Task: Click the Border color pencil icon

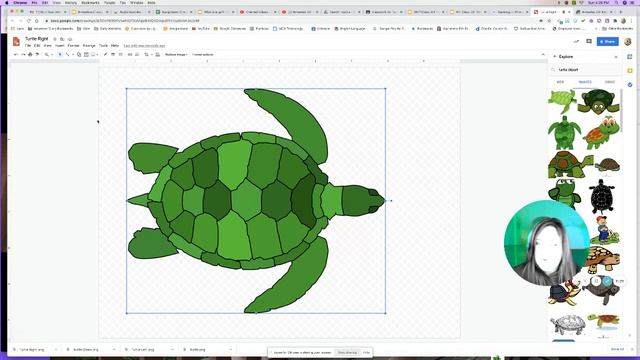Action: [x=105, y=54]
